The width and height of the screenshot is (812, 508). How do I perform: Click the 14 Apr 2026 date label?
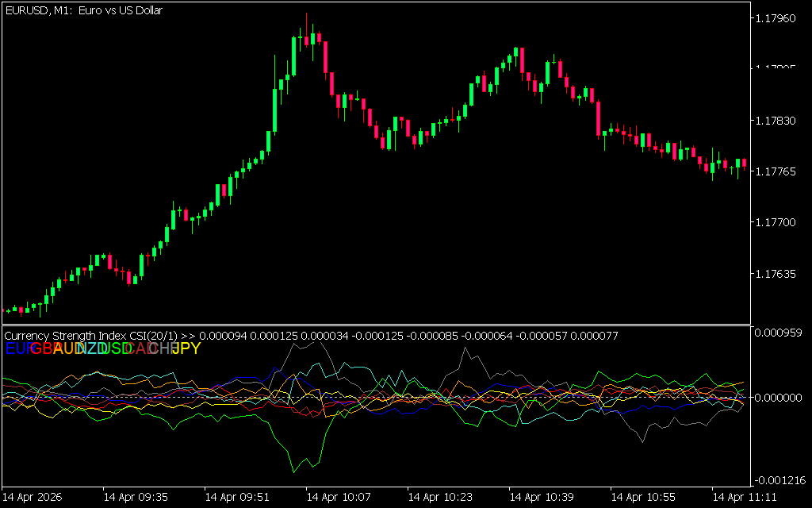pos(33,498)
